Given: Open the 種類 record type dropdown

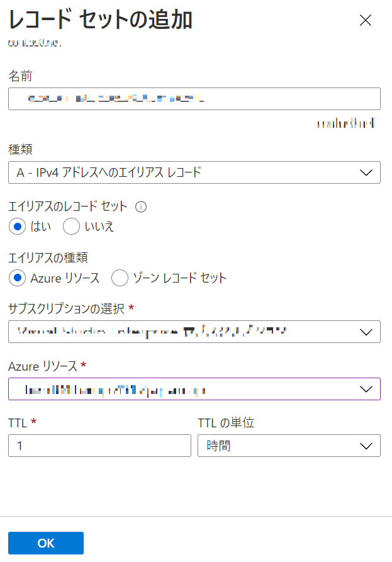Looking at the screenshot, I should click(x=194, y=172).
